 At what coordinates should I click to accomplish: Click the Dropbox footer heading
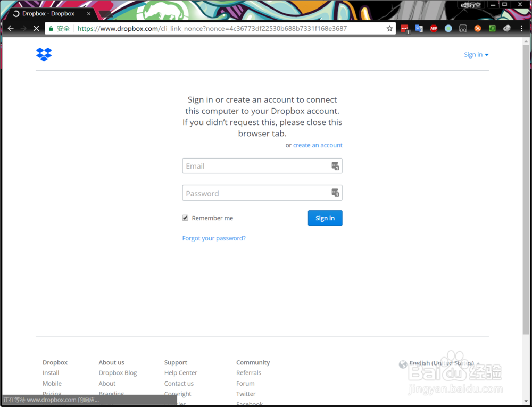[55, 362]
